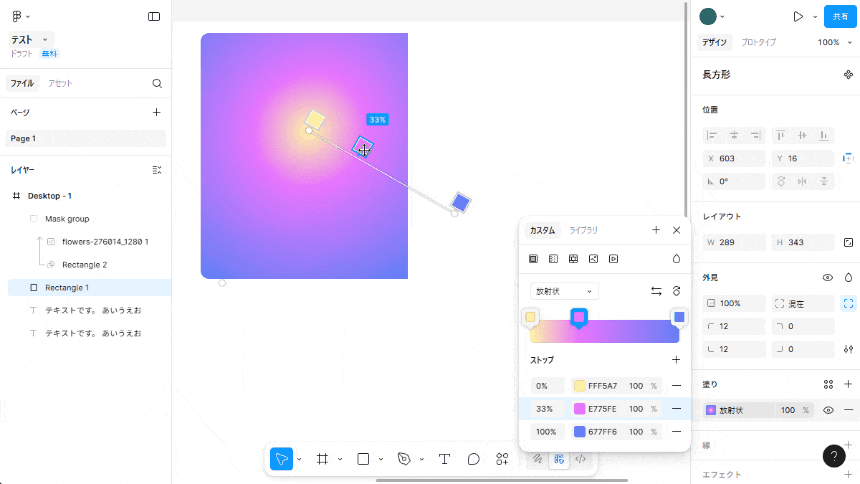
Task: Switch to the プロトタイプ tab
Action: [758, 42]
